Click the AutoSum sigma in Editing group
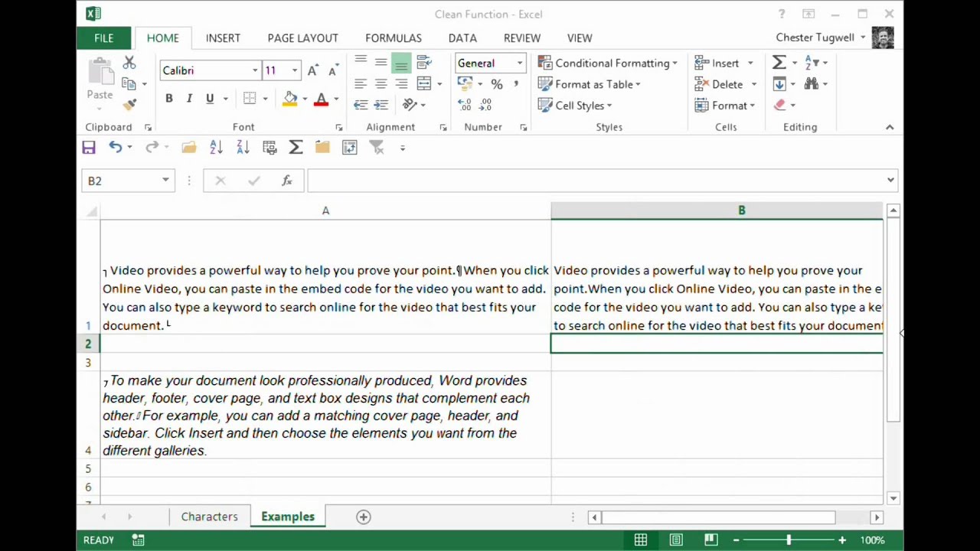980x551 pixels. [x=779, y=63]
